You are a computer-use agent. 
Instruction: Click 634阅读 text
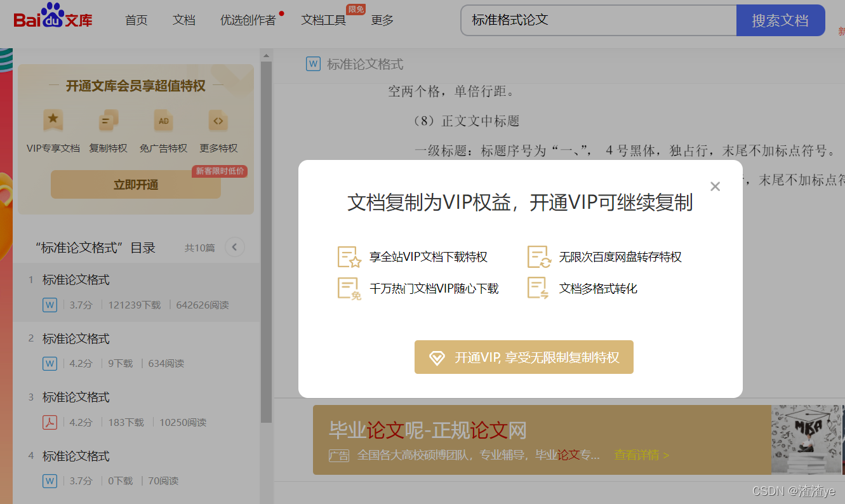pyautogui.click(x=166, y=364)
